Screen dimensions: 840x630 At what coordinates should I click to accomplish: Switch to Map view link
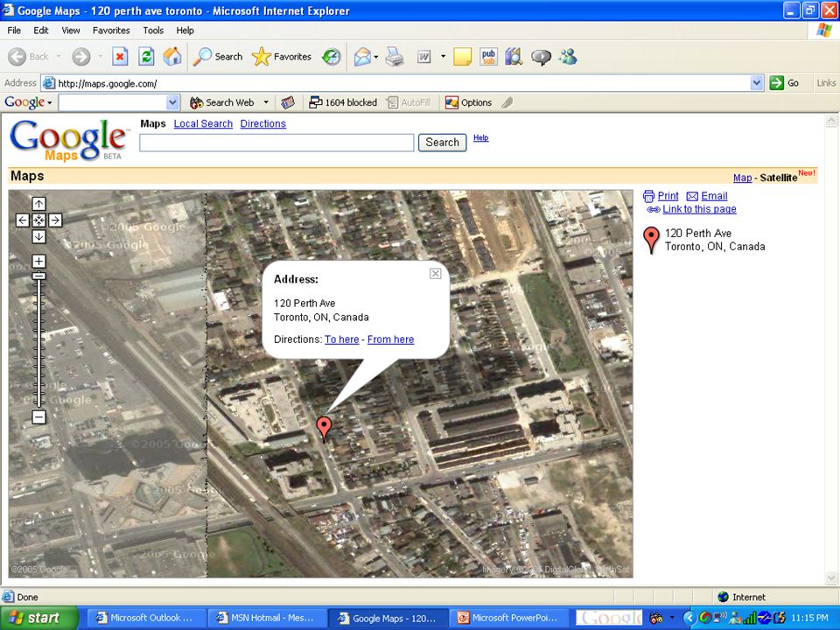pyautogui.click(x=742, y=178)
